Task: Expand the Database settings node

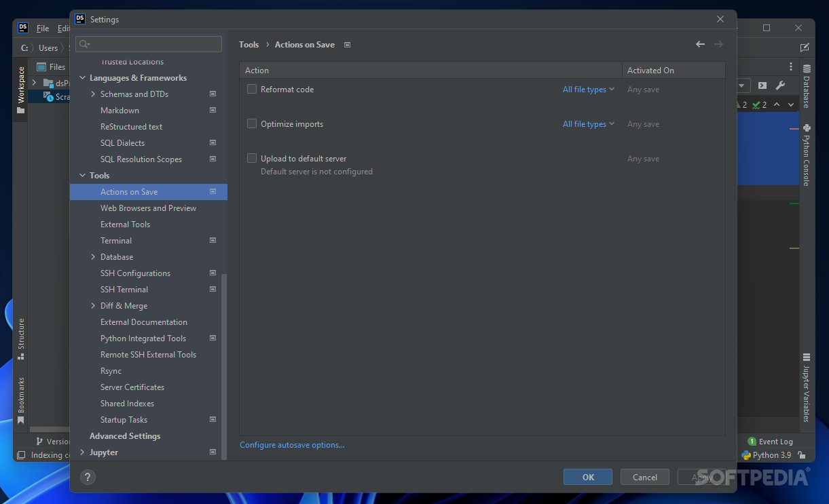Action: click(x=93, y=257)
